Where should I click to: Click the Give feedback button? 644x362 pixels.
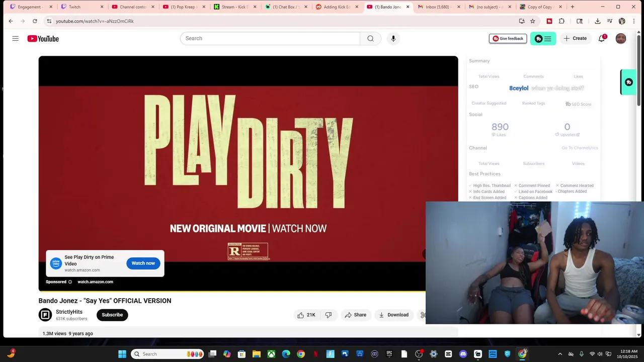point(508,39)
